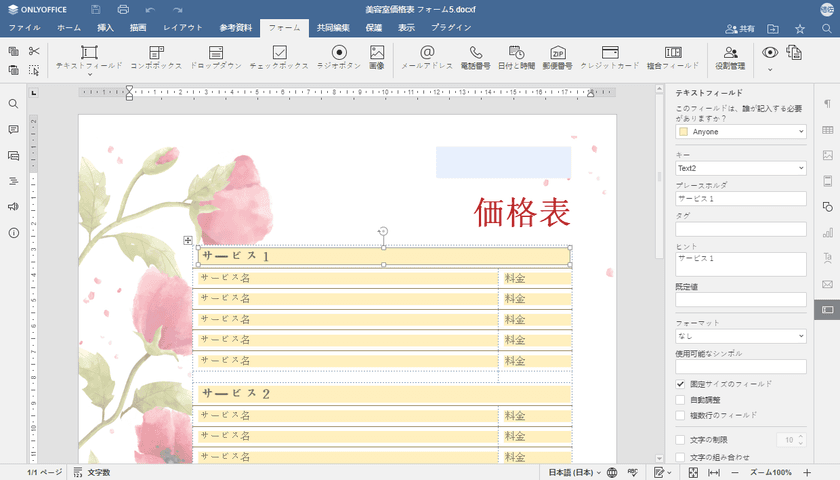Open the Comments panel in left sidebar
The height and width of the screenshot is (480, 840).
(x=14, y=130)
